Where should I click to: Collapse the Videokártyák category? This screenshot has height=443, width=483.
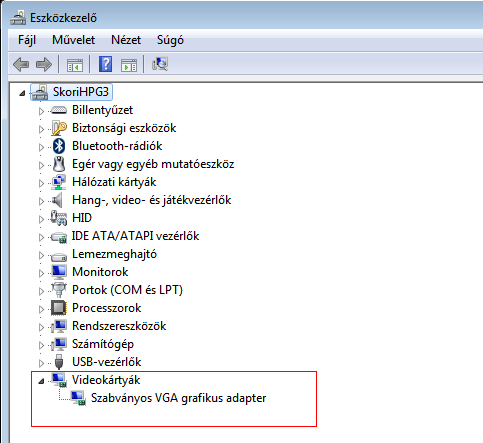coord(41,381)
